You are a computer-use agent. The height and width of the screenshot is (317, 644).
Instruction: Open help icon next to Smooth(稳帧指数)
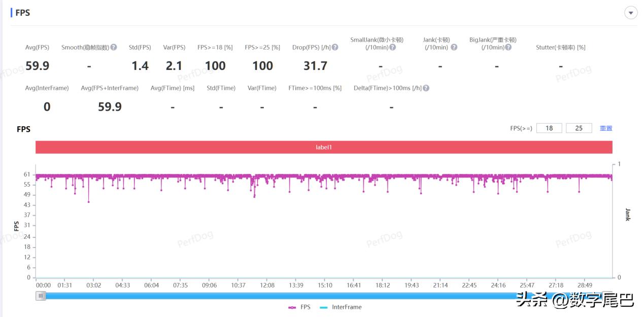point(114,47)
